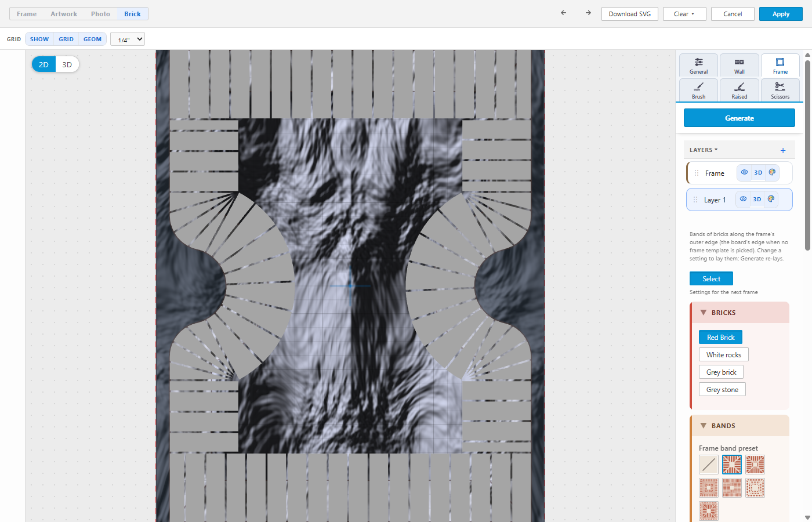
Task: Open the Wall tool tab
Action: pyautogui.click(x=739, y=66)
